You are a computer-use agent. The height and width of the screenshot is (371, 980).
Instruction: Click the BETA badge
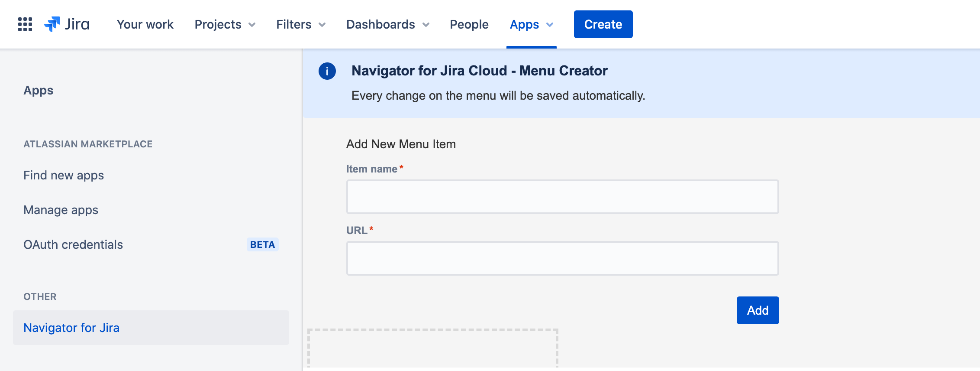[x=262, y=244]
